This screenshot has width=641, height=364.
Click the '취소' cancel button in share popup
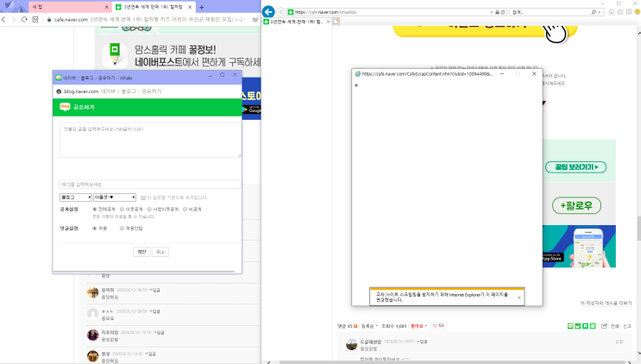[160, 252]
